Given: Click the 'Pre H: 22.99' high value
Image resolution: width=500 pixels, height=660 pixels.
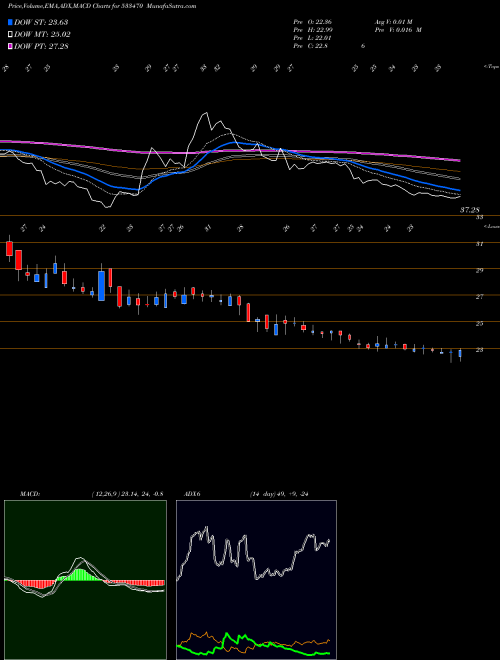Looking at the screenshot, I should (313, 30).
